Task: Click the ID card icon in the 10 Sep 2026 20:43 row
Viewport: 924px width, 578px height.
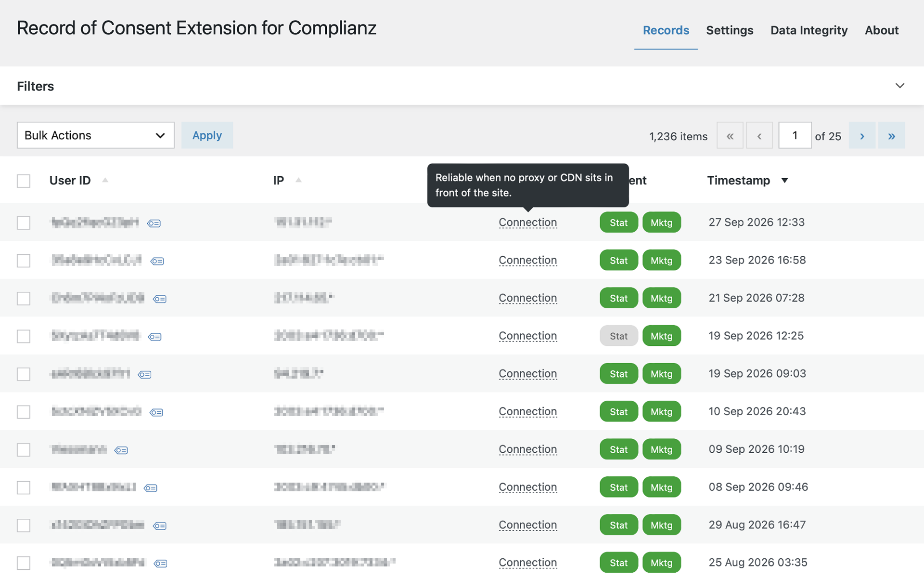Action: coord(156,412)
